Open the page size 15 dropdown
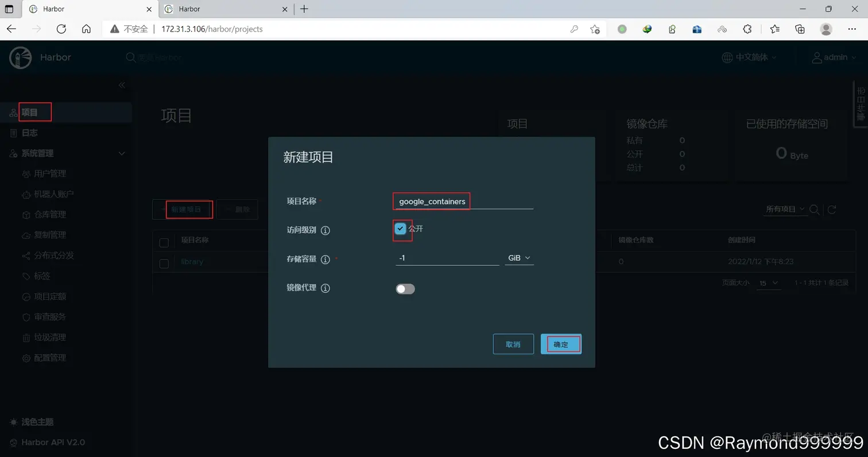The width and height of the screenshot is (868, 457). pos(768,283)
